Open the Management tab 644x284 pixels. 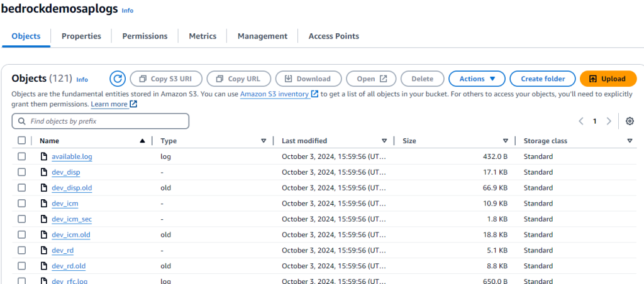pos(262,36)
